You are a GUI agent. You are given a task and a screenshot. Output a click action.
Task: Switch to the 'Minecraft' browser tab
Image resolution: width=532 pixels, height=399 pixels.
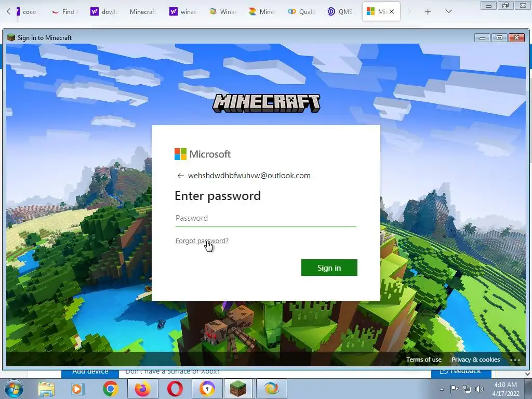[142, 12]
